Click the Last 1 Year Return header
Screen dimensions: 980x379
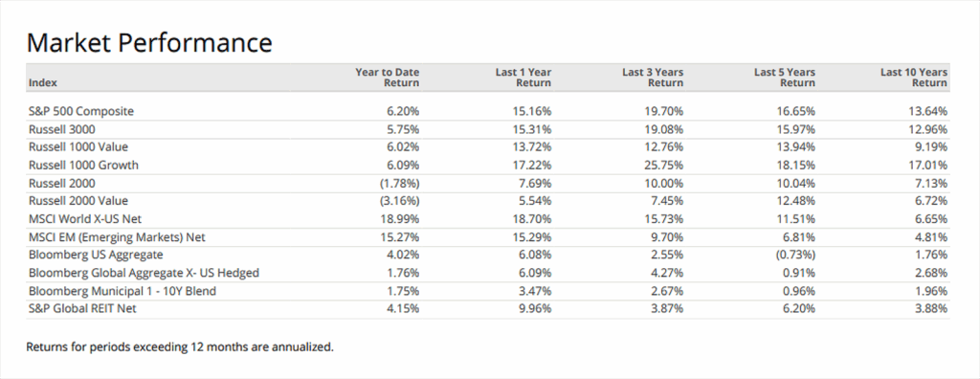tap(523, 78)
